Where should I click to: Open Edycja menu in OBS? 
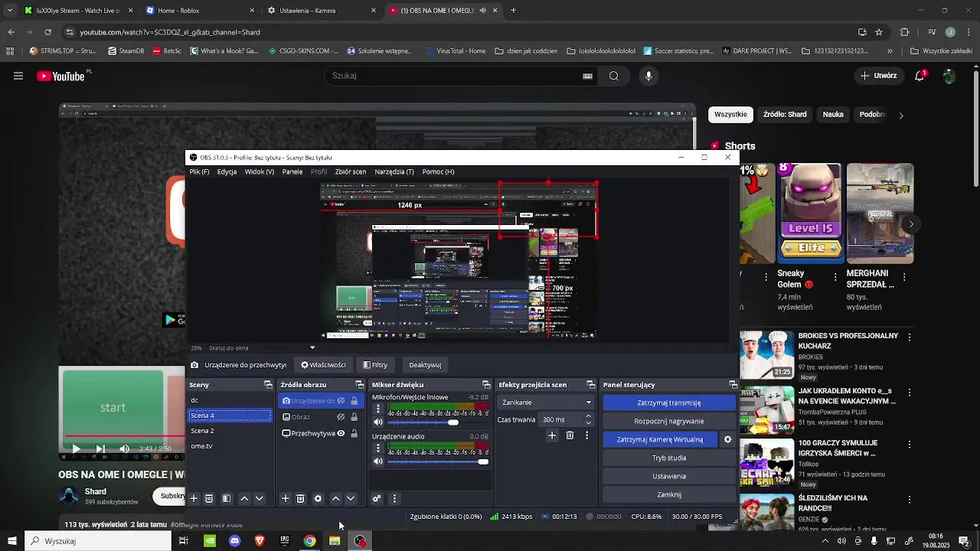pyautogui.click(x=227, y=171)
